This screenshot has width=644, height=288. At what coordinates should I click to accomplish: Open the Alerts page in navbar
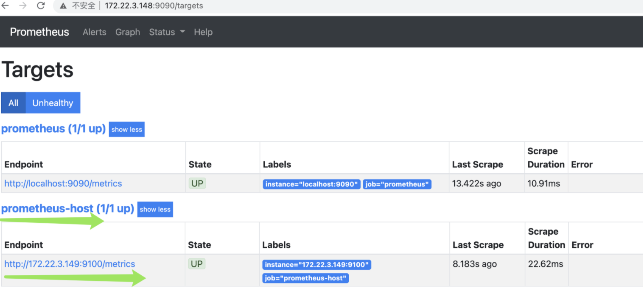(95, 32)
